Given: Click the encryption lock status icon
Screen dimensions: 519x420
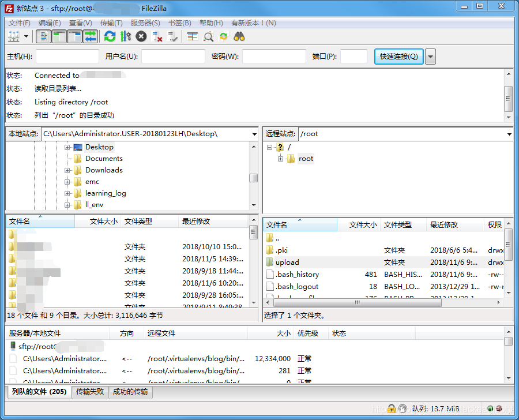Looking at the screenshot, I should tap(391, 408).
